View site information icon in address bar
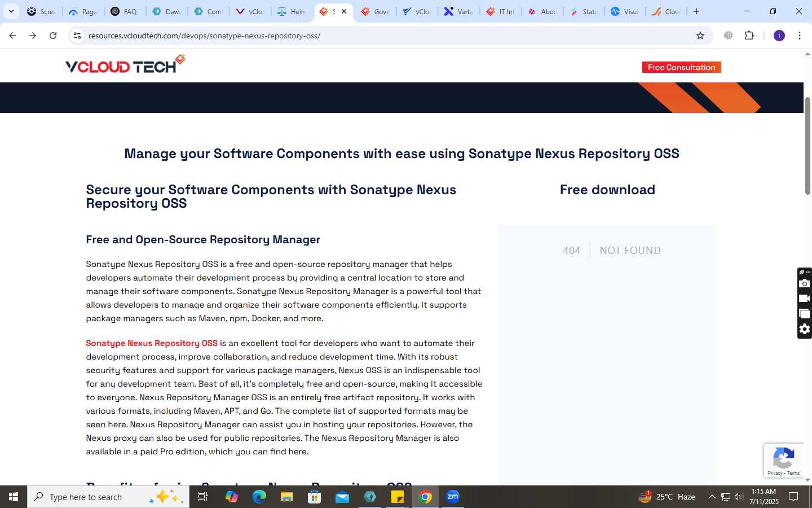 (x=77, y=36)
